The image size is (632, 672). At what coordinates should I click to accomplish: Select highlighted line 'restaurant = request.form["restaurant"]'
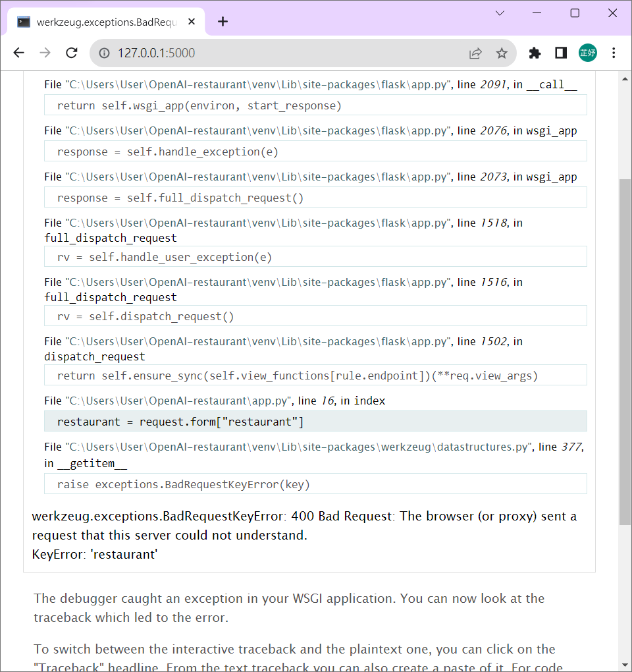(x=315, y=422)
